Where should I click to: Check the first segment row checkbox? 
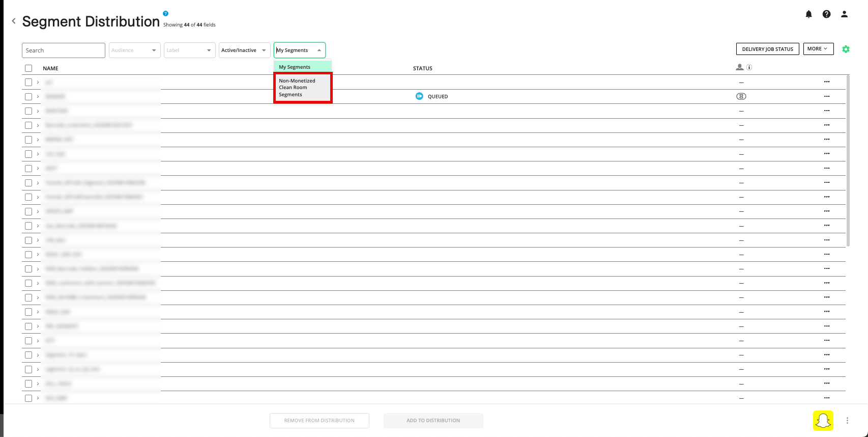[28, 82]
